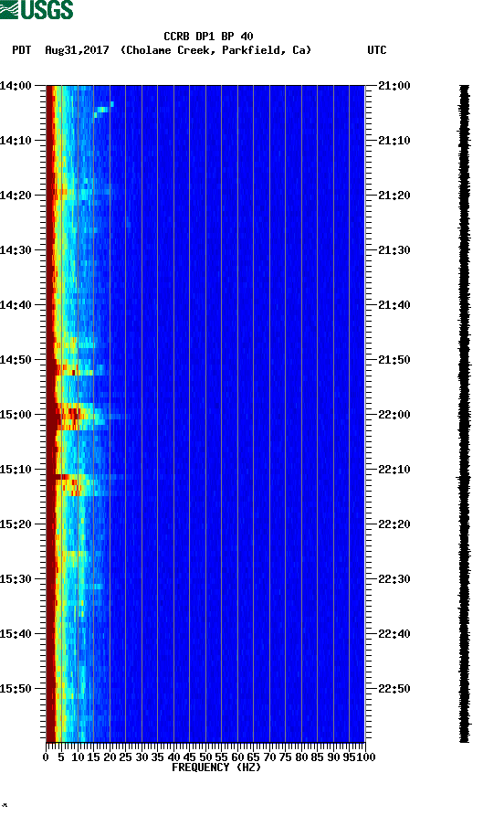The height and width of the screenshot is (815, 504).
Task: Click the '14:10' PDT time label
Action: coord(16,141)
